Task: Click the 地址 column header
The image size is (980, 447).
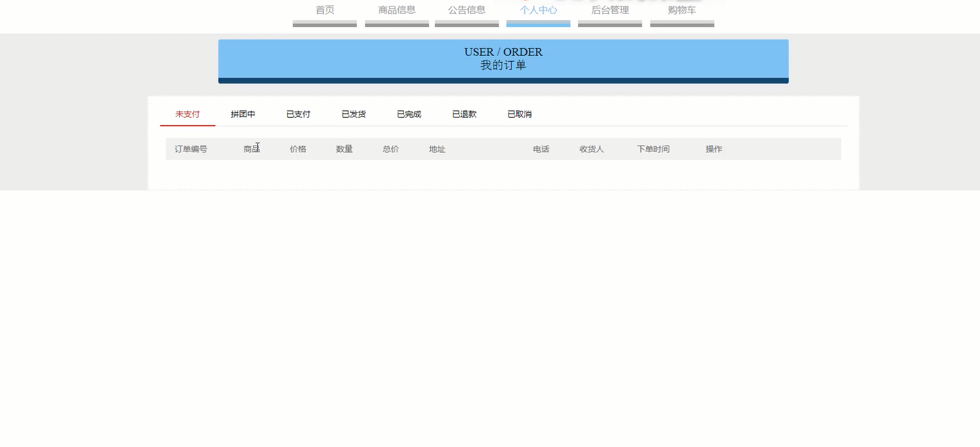Action: click(437, 149)
